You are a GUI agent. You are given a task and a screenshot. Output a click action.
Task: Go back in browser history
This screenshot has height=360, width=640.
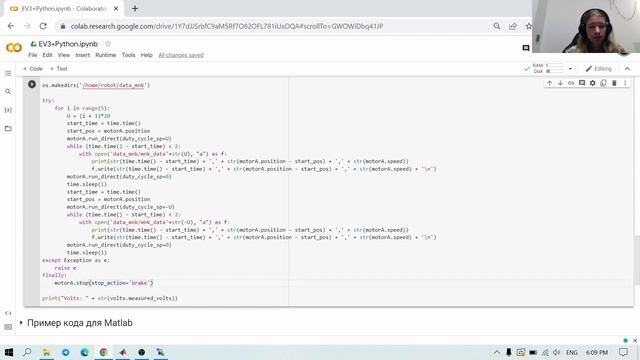coord(11,26)
